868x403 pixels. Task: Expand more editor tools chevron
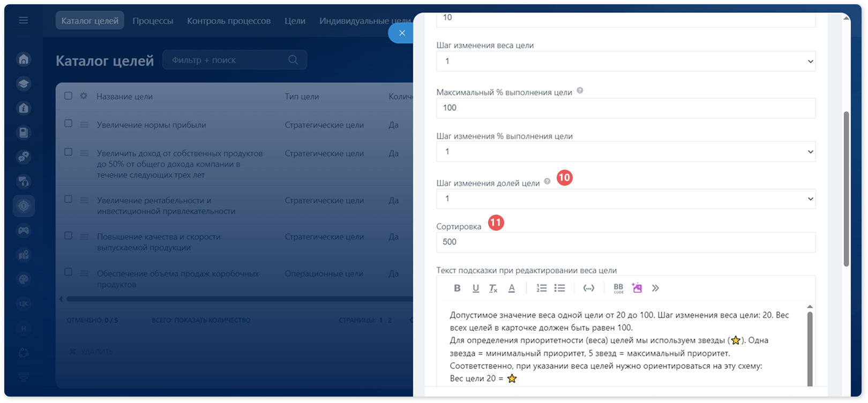pyautogui.click(x=655, y=288)
